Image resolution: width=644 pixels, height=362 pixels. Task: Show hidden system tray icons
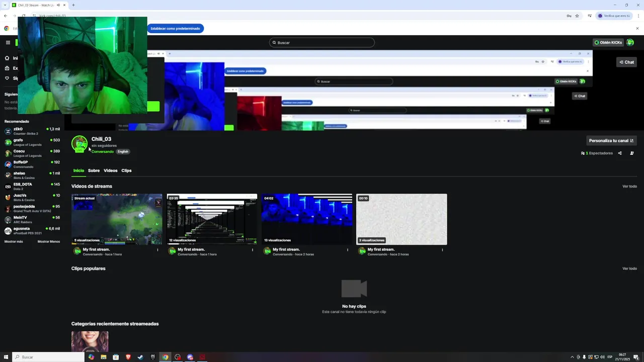click(x=572, y=357)
